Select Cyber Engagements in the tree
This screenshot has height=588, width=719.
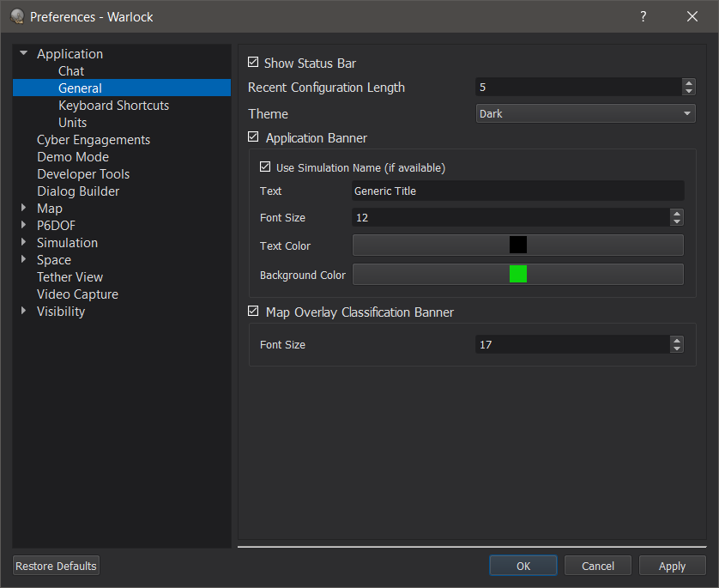coord(94,140)
